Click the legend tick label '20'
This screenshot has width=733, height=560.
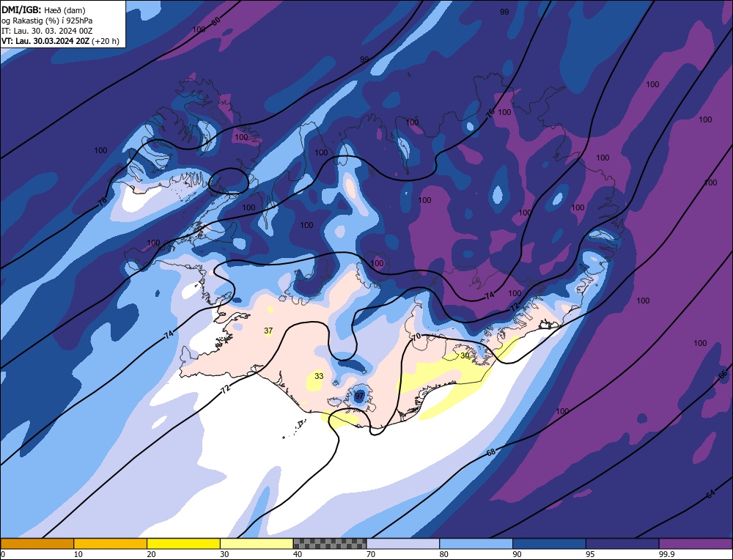(152, 554)
